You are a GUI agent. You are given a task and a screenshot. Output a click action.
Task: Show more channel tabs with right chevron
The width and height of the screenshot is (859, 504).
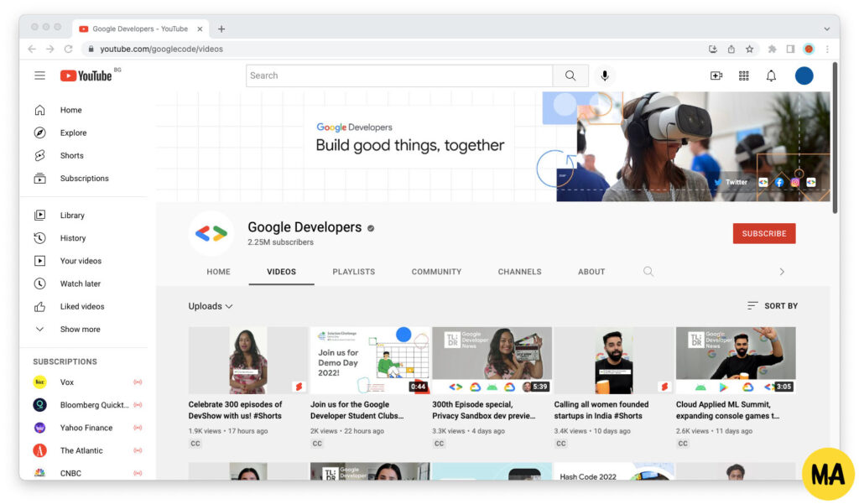click(x=782, y=272)
